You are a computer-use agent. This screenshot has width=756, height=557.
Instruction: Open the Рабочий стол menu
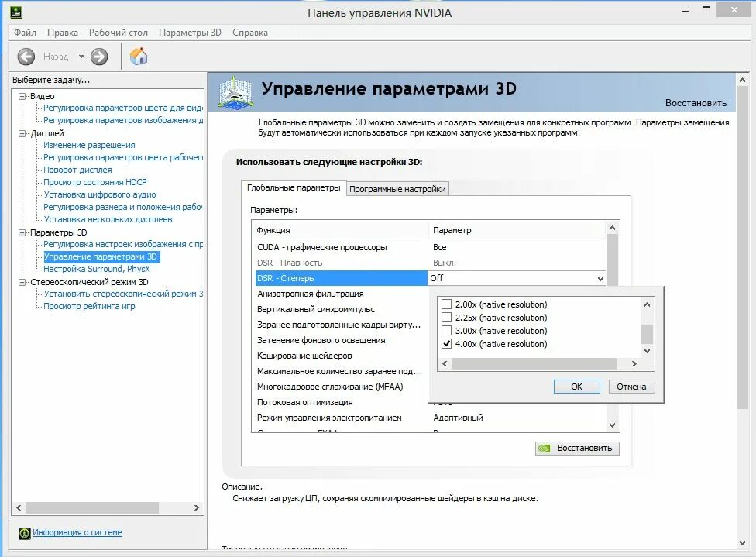[118, 33]
